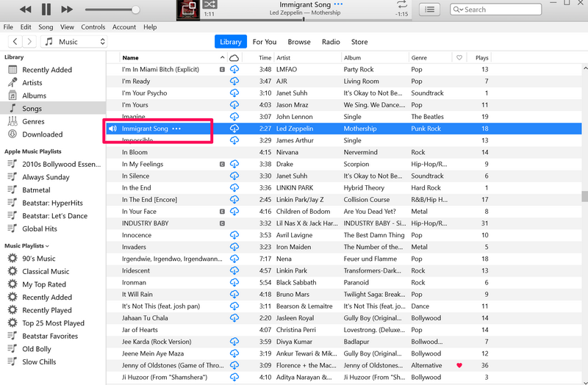Open the Controls menu
Screen dimensions: 588x385
[93, 27]
